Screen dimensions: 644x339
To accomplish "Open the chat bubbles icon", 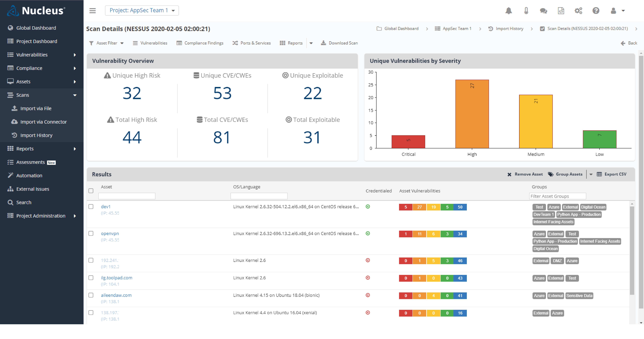I will tap(543, 11).
